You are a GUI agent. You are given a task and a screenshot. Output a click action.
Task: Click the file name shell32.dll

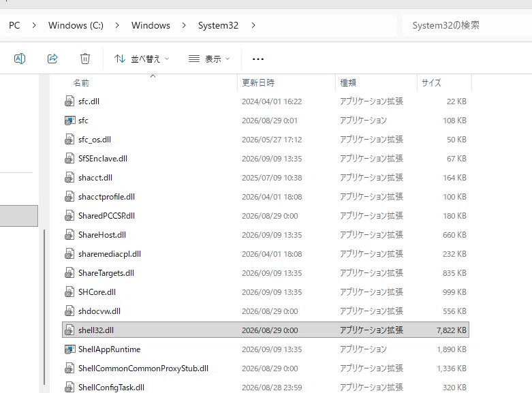pyautogui.click(x=96, y=330)
